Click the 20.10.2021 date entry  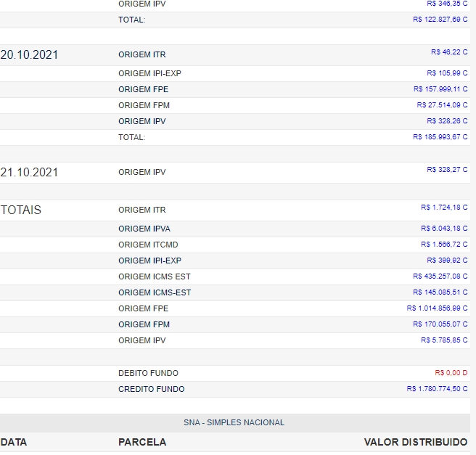tap(30, 55)
